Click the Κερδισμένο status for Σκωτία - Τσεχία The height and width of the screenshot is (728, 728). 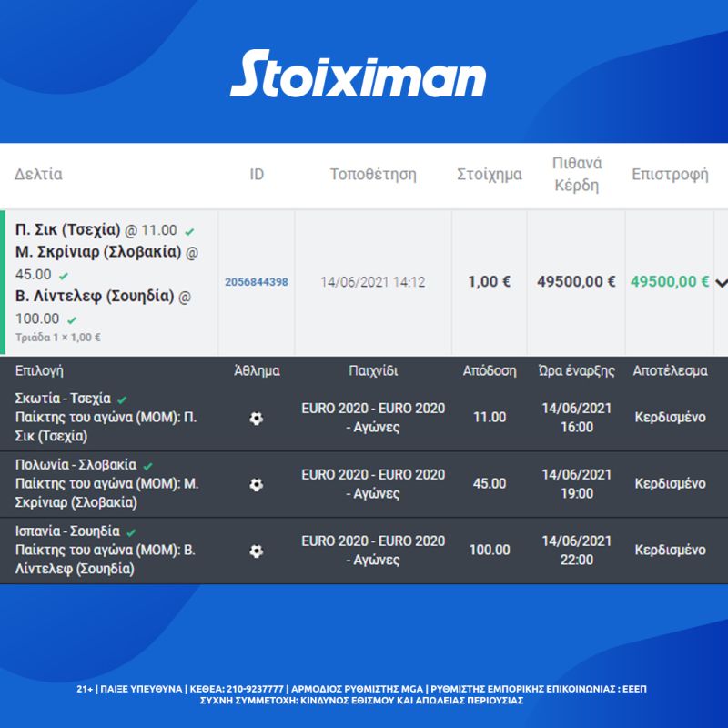pyautogui.click(x=670, y=417)
